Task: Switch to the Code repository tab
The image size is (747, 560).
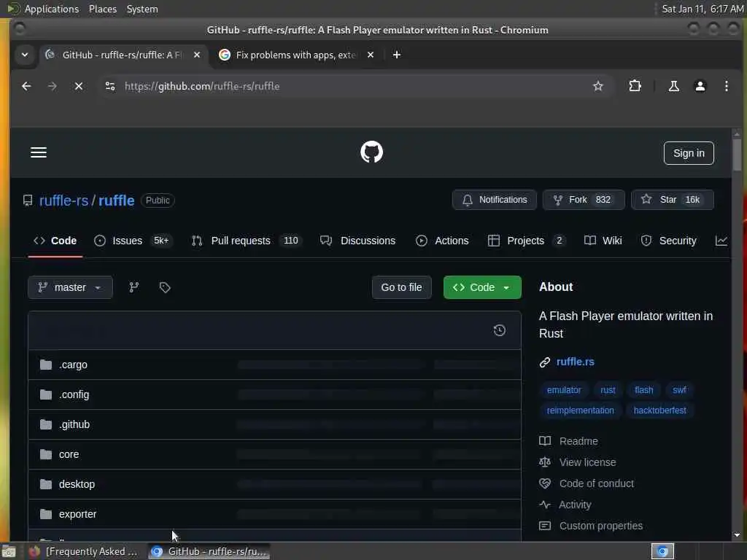Action: 55,241
